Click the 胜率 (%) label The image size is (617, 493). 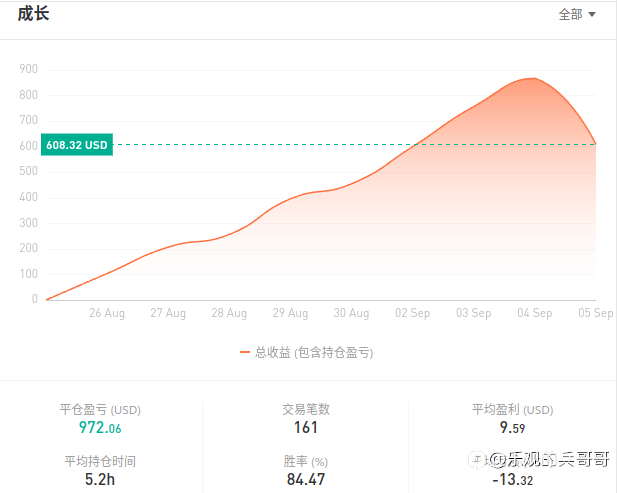(306, 461)
